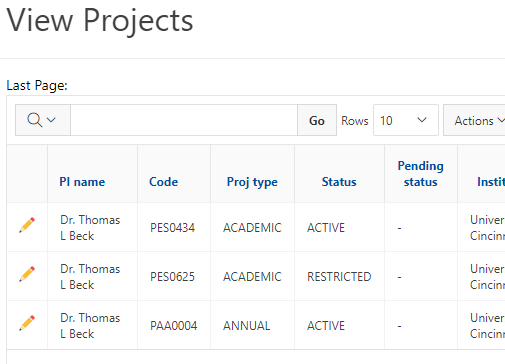This screenshot has height=364, width=505.
Task: Click ACADEMIC in the PES0434 row
Action: click(x=252, y=228)
